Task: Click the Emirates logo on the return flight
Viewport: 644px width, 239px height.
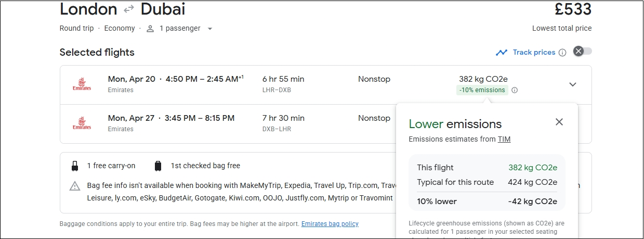Action: click(x=82, y=123)
